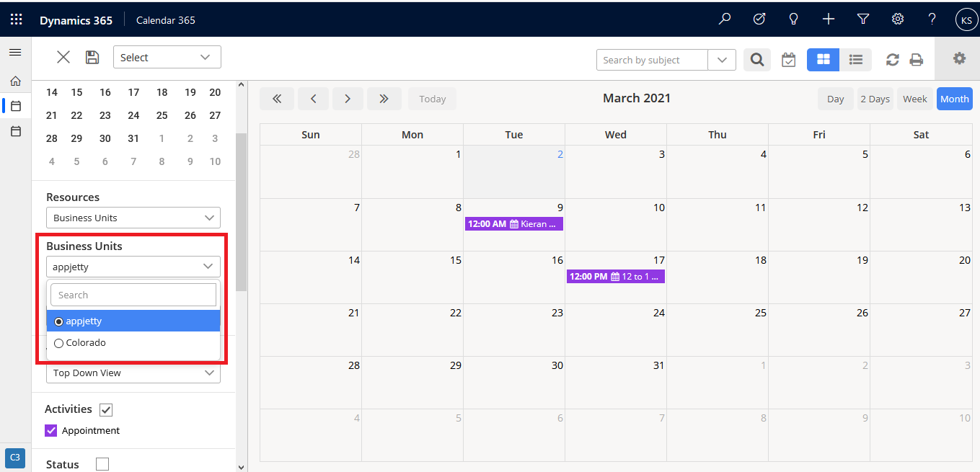Open the task flow target icon
The width and height of the screenshot is (980, 472).
pyautogui.click(x=759, y=19)
